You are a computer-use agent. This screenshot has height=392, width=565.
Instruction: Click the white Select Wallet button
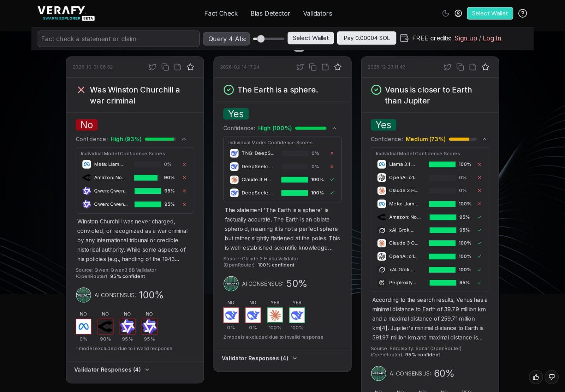tap(311, 38)
